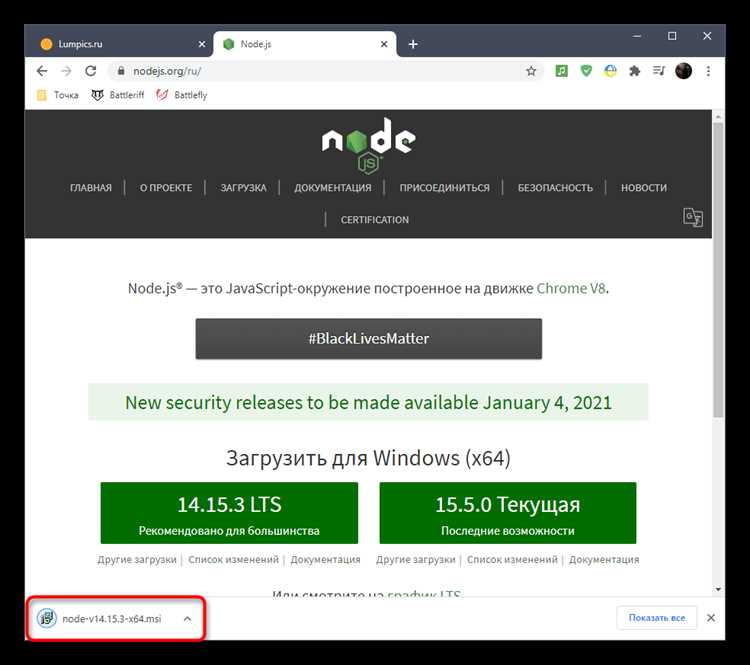The height and width of the screenshot is (665, 750).
Task: Click Показать все downloads button
Action: point(657,618)
